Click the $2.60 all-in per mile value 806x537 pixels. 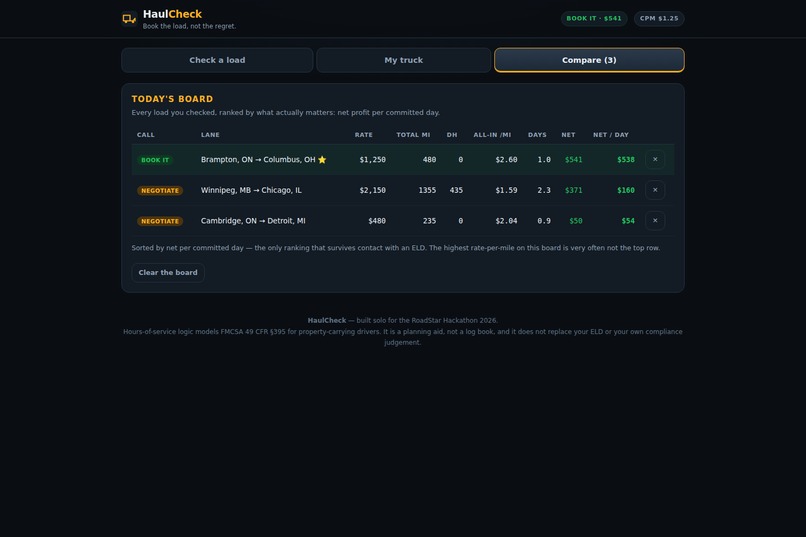506,160
